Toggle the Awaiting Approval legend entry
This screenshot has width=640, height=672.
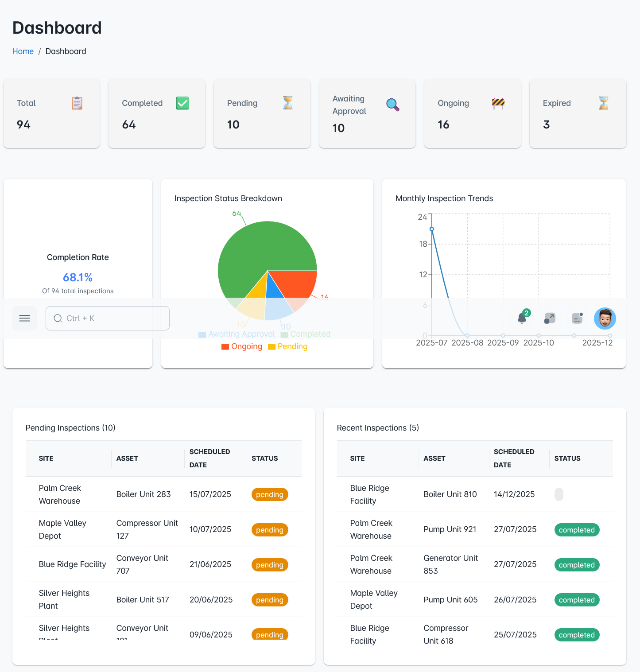coord(237,334)
